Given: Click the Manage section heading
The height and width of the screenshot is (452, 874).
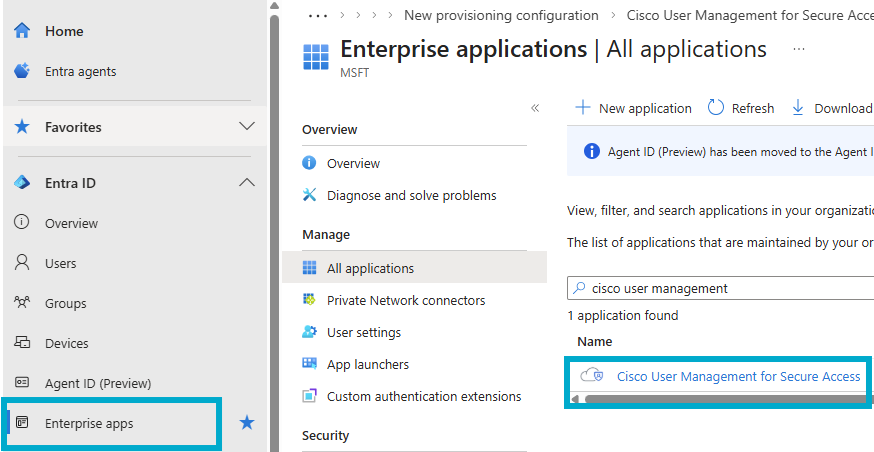Looking at the screenshot, I should (x=326, y=234).
